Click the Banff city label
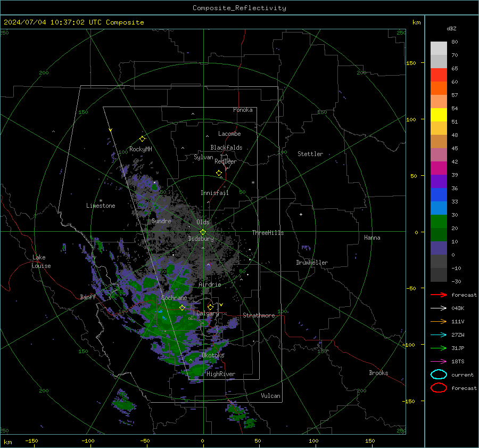479x448 pixels. (88, 297)
